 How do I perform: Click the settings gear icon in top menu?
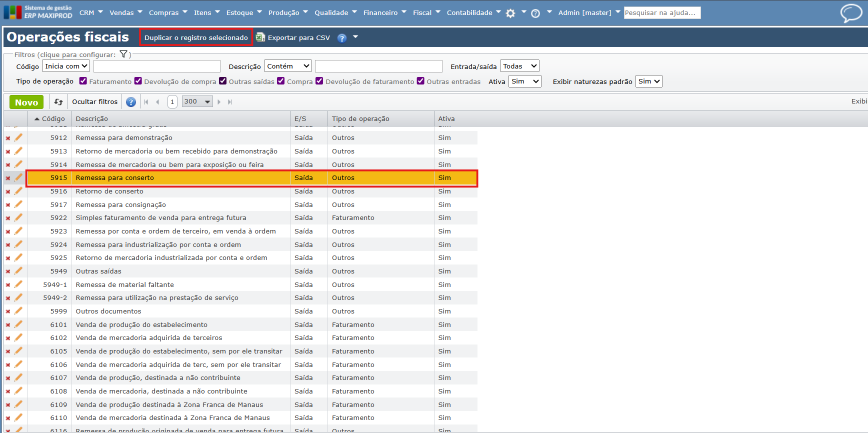click(510, 13)
